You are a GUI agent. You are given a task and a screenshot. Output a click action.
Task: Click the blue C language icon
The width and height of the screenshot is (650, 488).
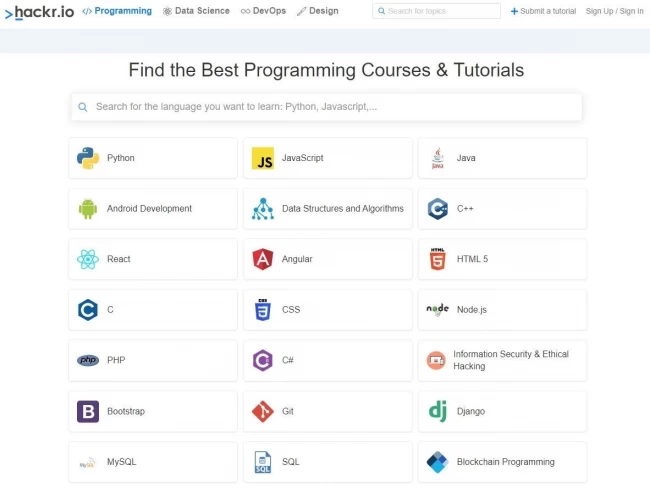tap(88, 310)
